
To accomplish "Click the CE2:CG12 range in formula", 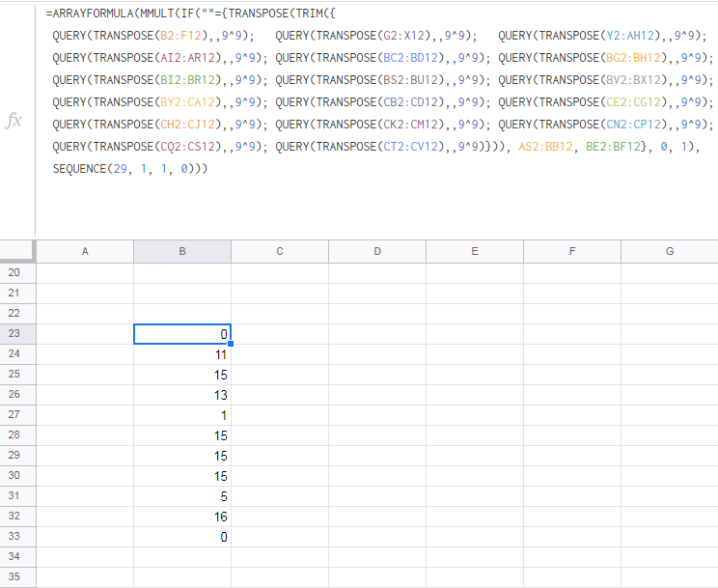I will pyautogui.click(x=633, y=101).
